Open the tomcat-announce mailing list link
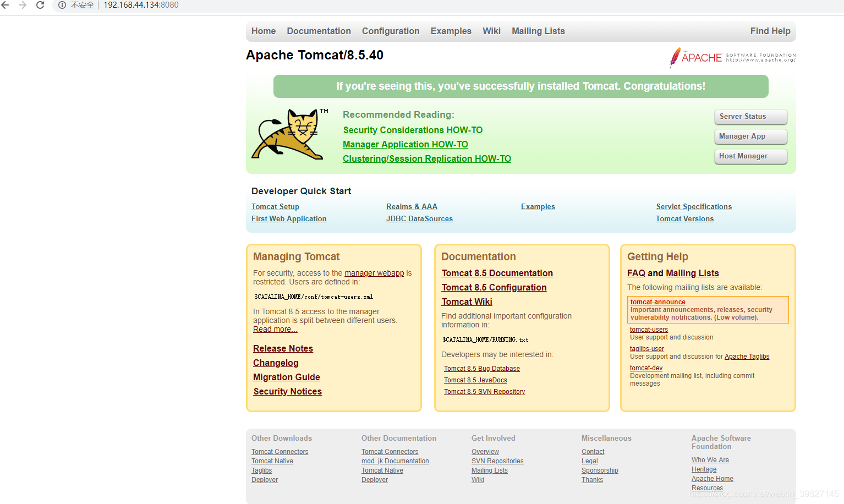 coord(657,302)
